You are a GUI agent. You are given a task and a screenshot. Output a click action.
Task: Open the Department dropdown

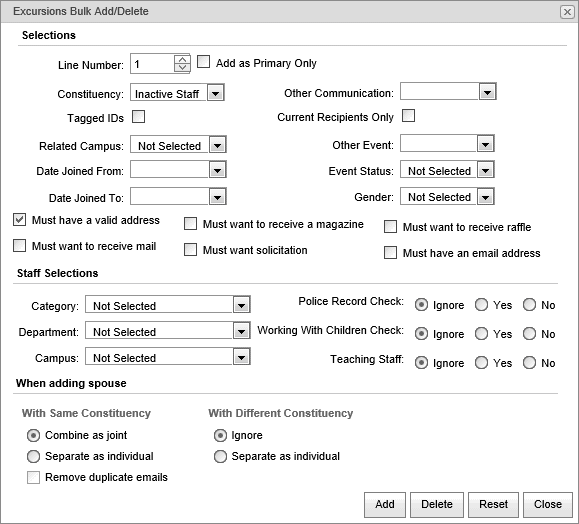(241, 331)
